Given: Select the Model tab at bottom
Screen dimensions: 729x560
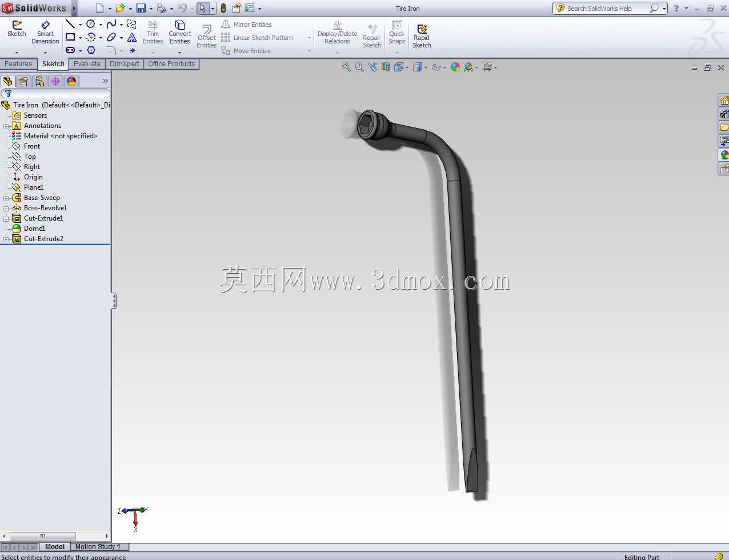Looking at the screenshot, I should (55, 547).
